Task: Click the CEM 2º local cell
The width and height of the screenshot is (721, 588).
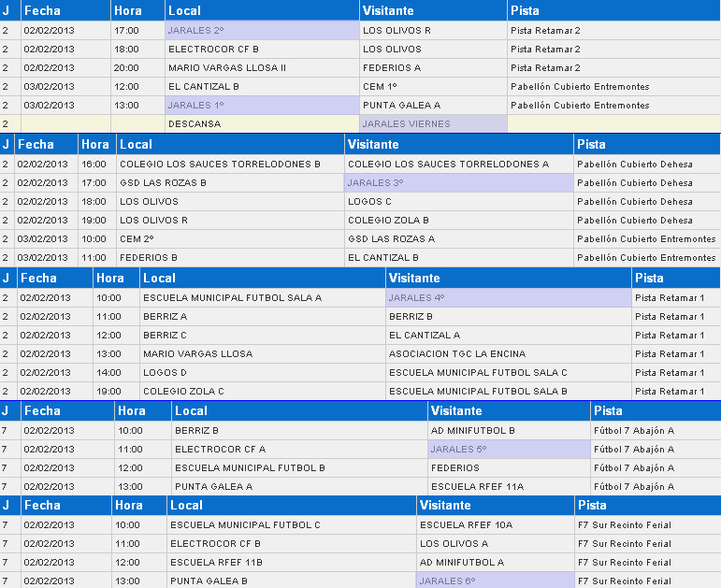Action: click(230, 239)
